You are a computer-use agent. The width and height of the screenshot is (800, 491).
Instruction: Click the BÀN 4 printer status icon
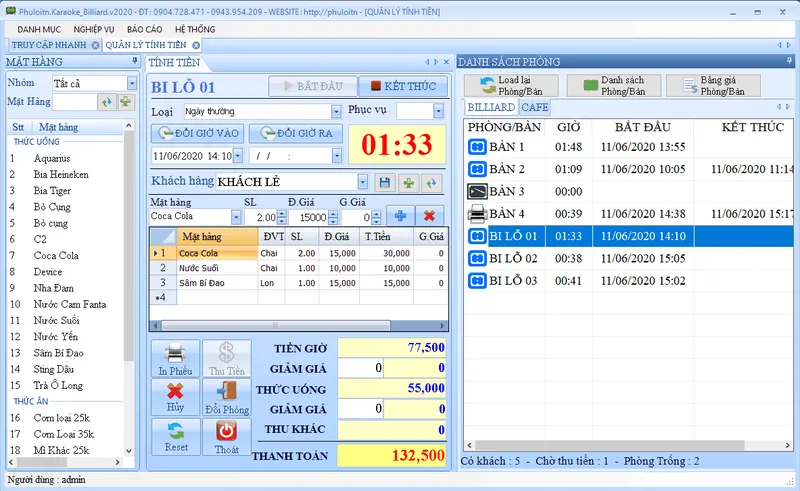click(x=477, y=214)
